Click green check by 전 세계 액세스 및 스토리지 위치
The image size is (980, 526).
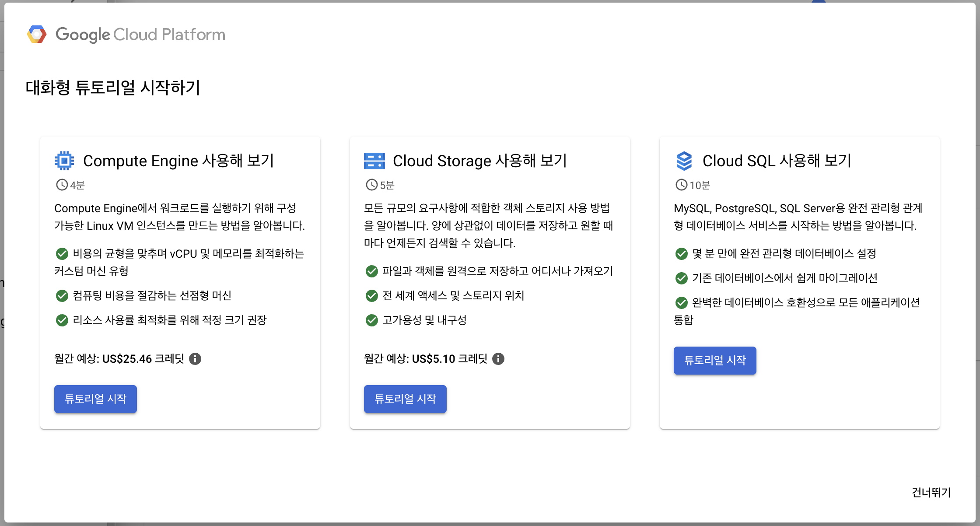click(x=372, y=296)
